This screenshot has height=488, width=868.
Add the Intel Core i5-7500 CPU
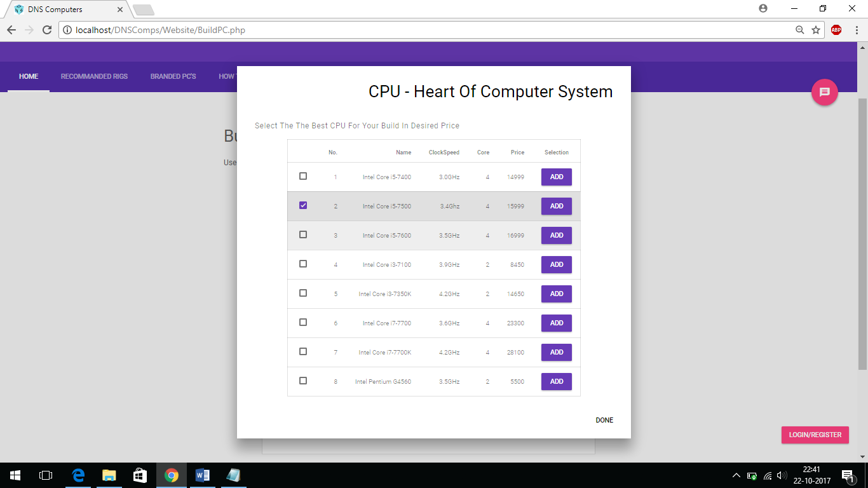click(557, 207)
